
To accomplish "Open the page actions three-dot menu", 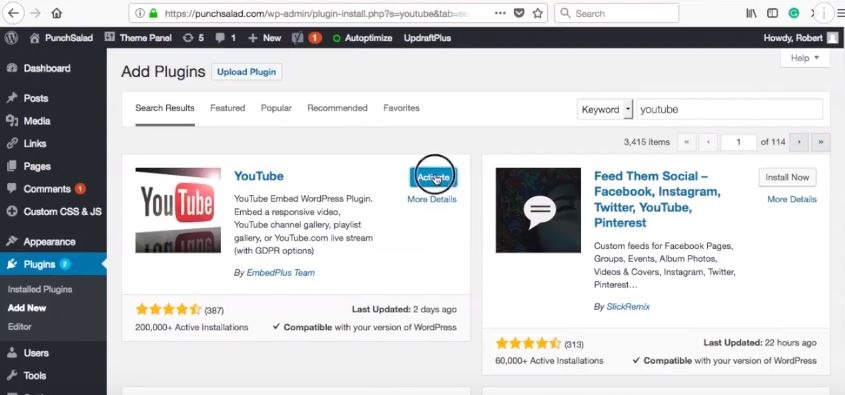I will pyautogui.click(x=500, y=13).
